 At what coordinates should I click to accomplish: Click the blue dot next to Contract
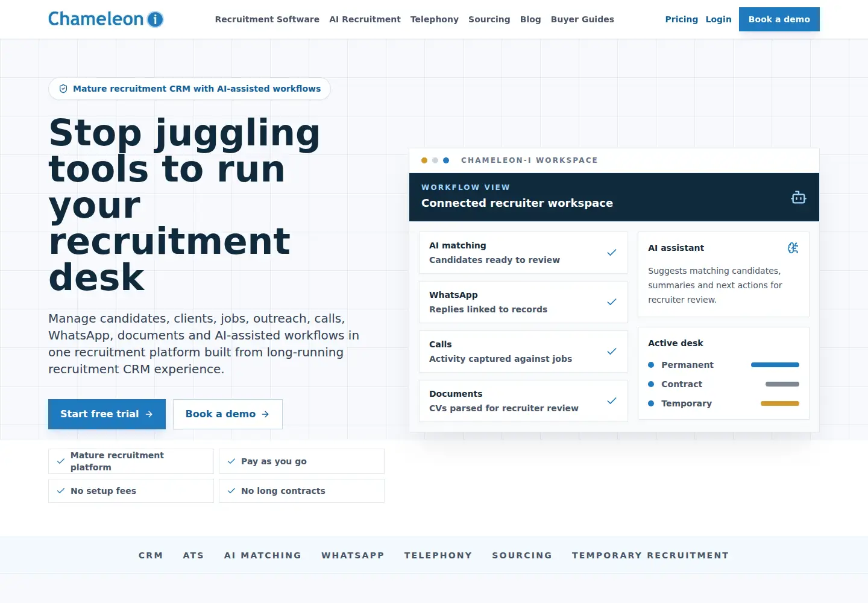click(x=651, y=384)
